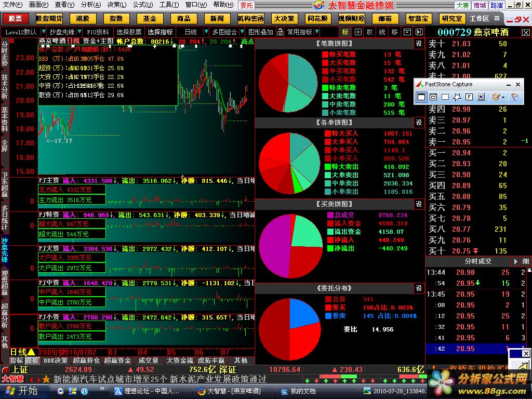Click the 基金 toolbar button
The width and height of the screenshot is (532, 399).
point(150,18)
